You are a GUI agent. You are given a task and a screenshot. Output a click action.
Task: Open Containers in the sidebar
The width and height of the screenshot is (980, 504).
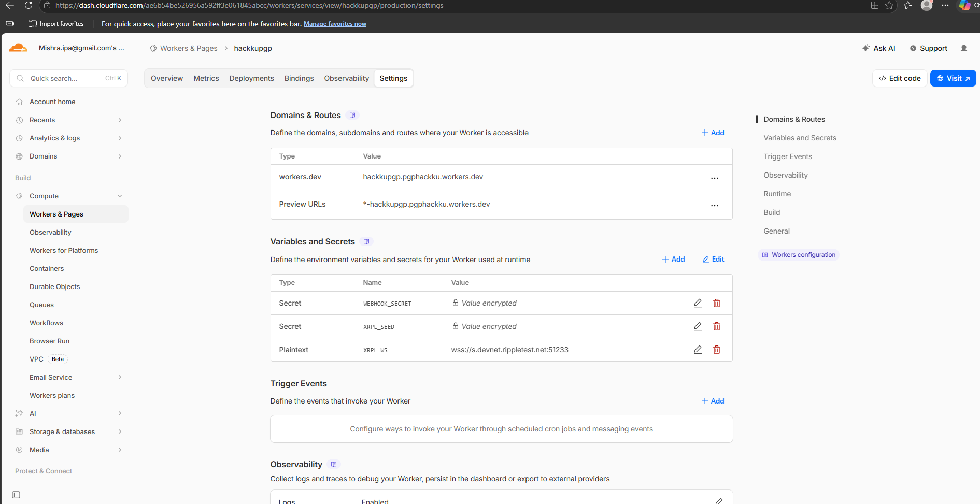coord(47,268)
